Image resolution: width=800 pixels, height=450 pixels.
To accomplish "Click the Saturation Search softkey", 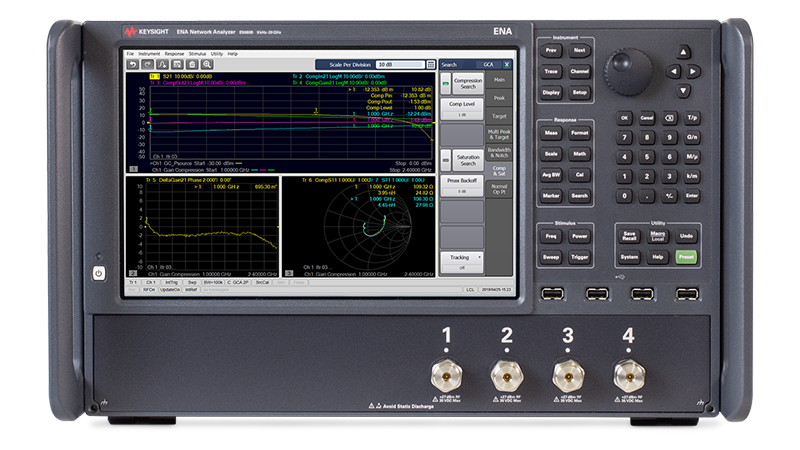I will (x=468, y=160).
